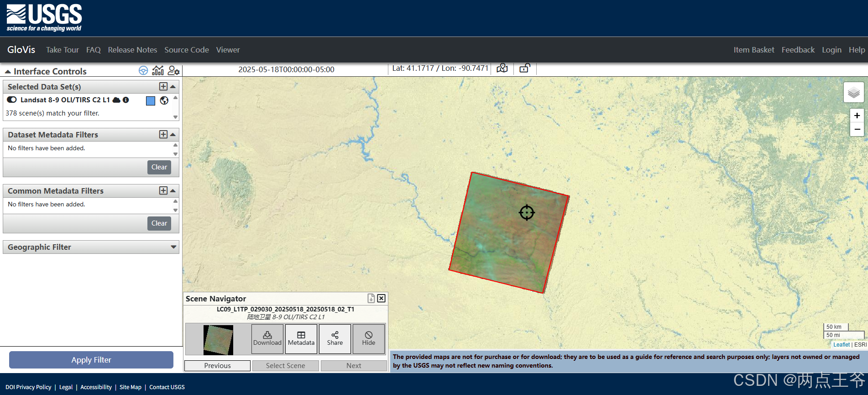Switch to Viewer
This screenshot has width=868, height=395.
tap(228, 50)
